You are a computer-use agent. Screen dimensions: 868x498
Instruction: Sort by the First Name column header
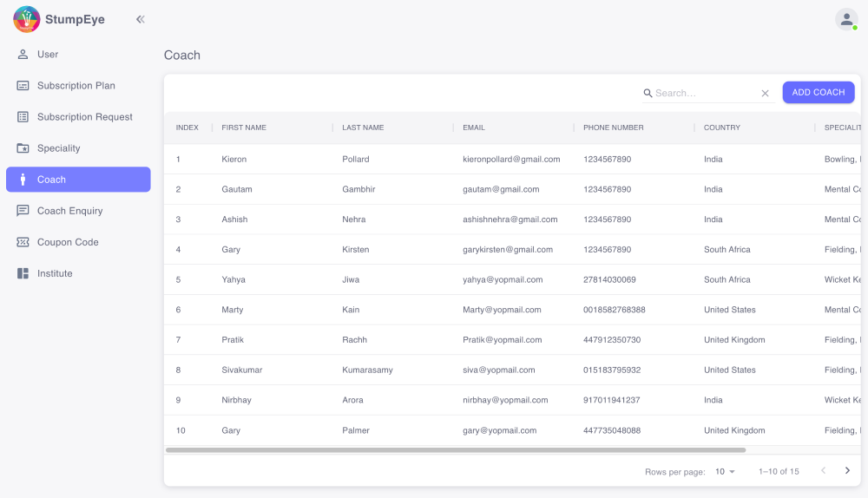point(244,128)
